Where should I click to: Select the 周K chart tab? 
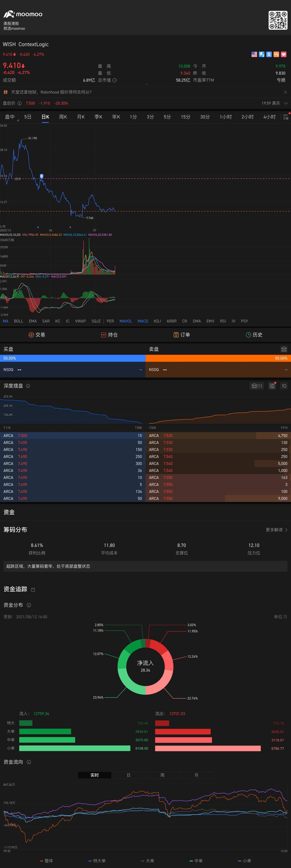coord(63,117)
